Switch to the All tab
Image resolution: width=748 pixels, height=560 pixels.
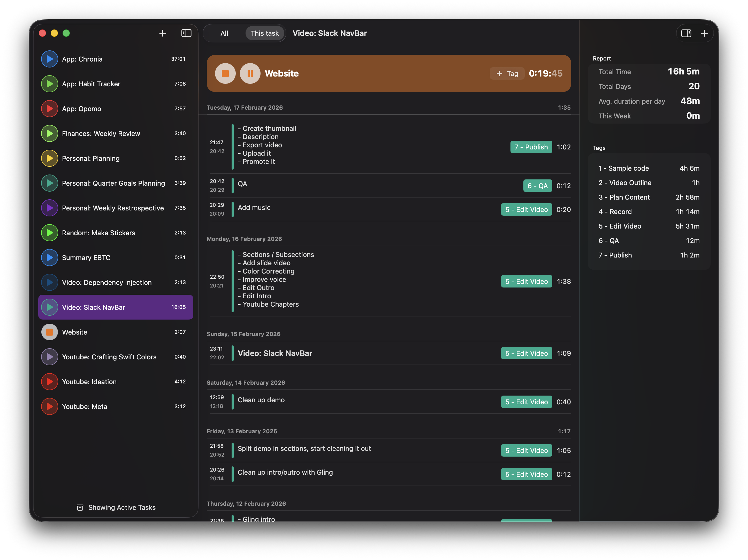(x=224, y=33)
